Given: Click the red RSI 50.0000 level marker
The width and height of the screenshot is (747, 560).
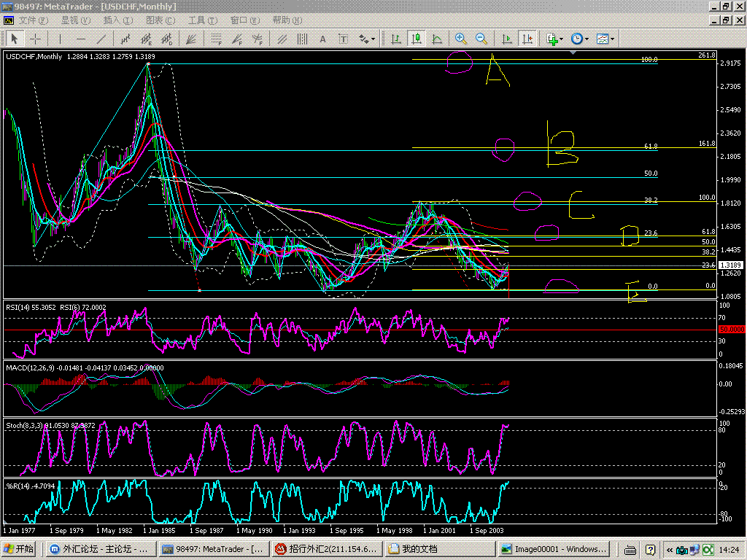Looking at the screenshot, I should pos(730,330).
